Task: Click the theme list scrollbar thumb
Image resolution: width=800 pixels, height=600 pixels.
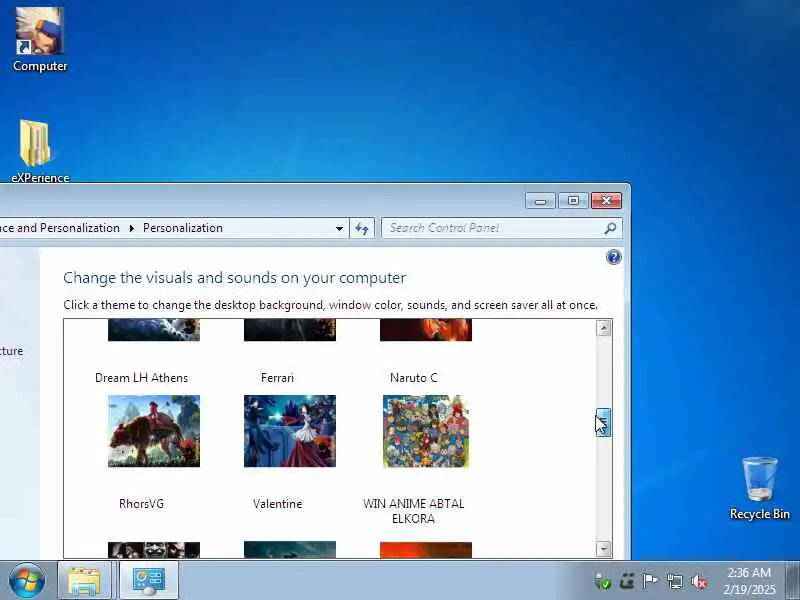Action: pos(604,422)
